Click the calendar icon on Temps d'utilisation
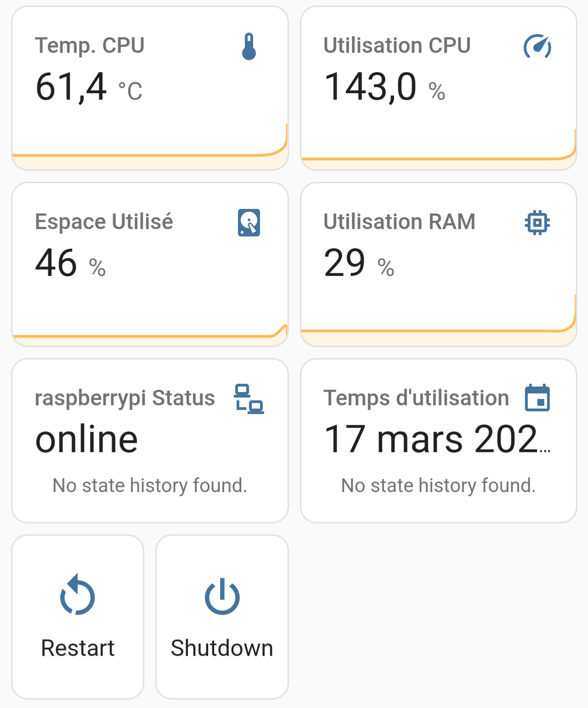Image resolution: width=588 pixels, height=708 pixels. coord(537,398)
